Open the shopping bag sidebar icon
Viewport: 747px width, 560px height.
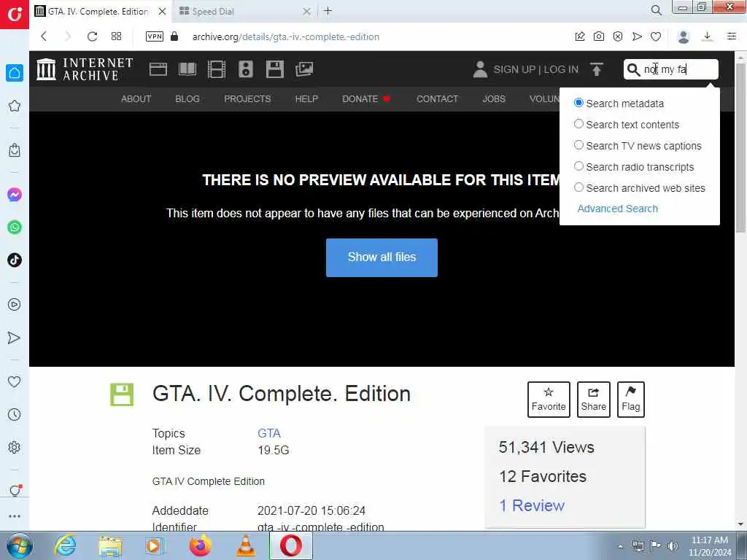click(x=15, y=150)
